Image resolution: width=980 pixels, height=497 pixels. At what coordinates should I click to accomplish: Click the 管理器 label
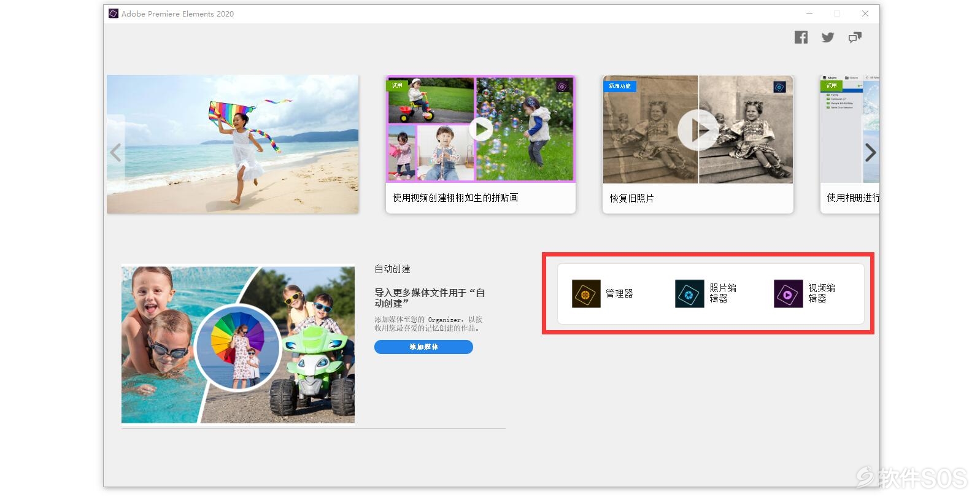pyautogui.click(x=619, y=294)
